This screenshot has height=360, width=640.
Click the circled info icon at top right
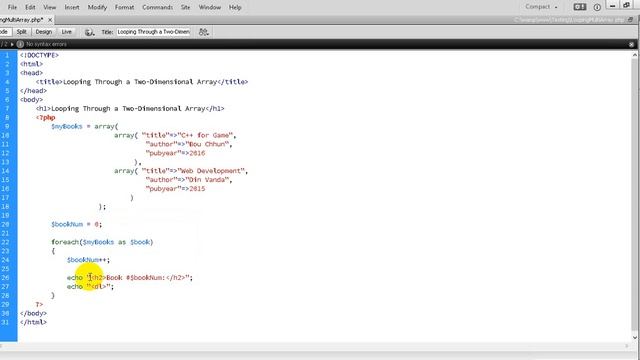tap(597, 7)
